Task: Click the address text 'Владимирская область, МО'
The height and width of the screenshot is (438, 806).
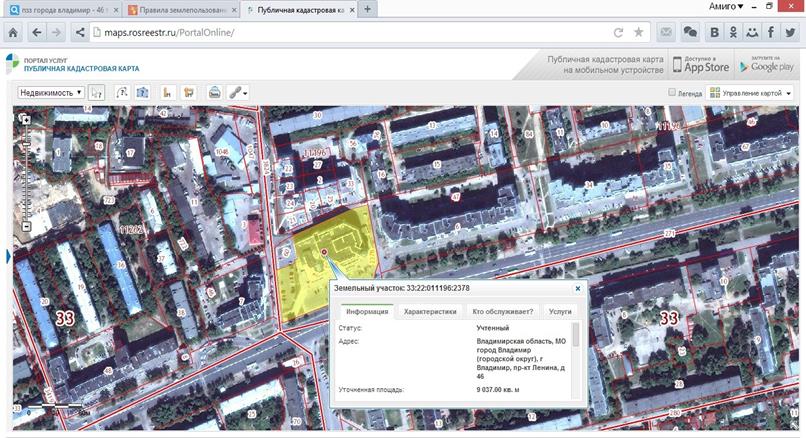Action: [x=521, y=341]
